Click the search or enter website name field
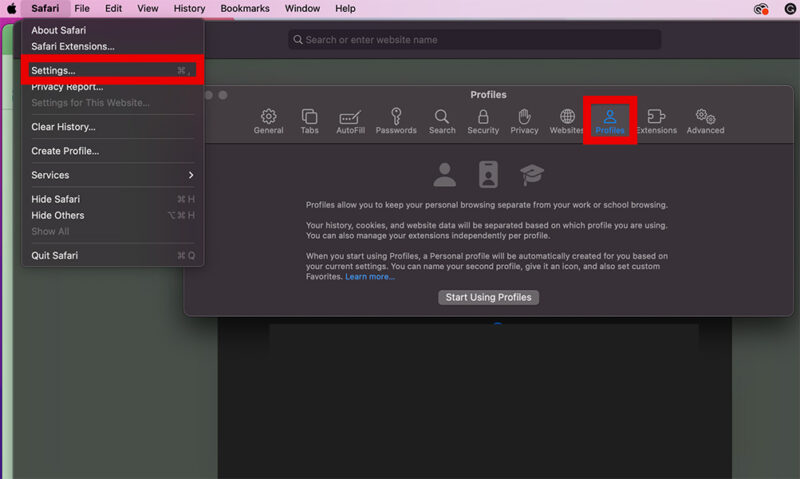The width and height of the screenshot is (800, 479). (474, 40)
